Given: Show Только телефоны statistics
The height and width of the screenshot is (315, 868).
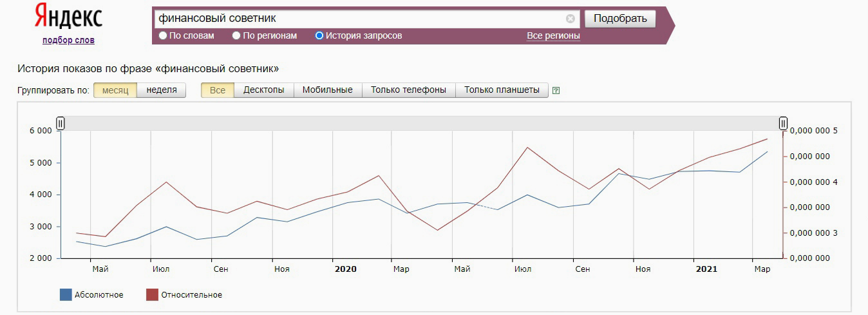Looking at the screenshot, I should pos(408,90).
